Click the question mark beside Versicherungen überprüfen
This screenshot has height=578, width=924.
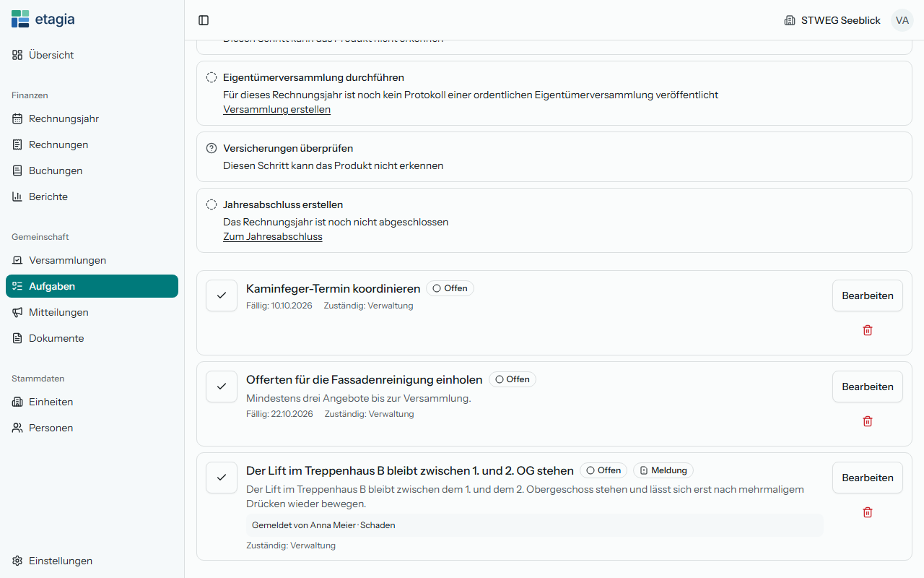pos(212,148)
